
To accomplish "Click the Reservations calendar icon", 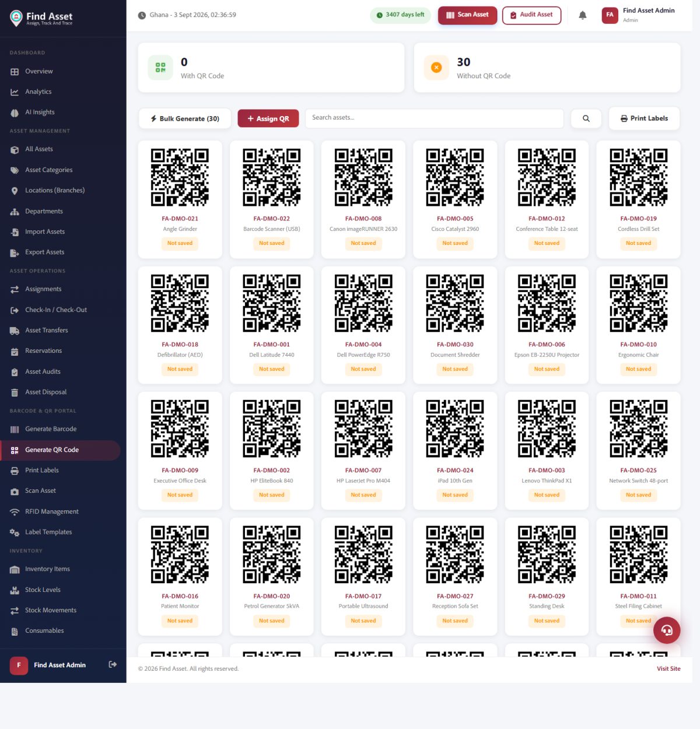I will (x=15, y=351).
